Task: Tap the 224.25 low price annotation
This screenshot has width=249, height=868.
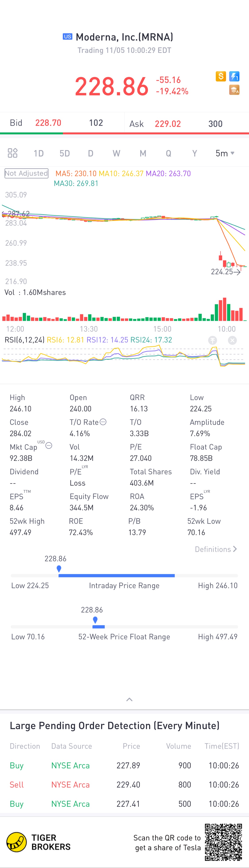Action: pyautogui.click(x=226, y=272)
